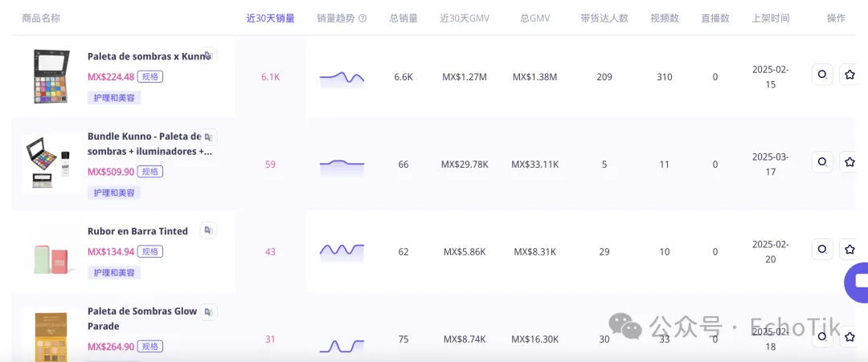Viewport: 868px width, 362px height.
Task: Click 护理和美容 tag under Rubor en Barra Tinted
Action: 114,272
